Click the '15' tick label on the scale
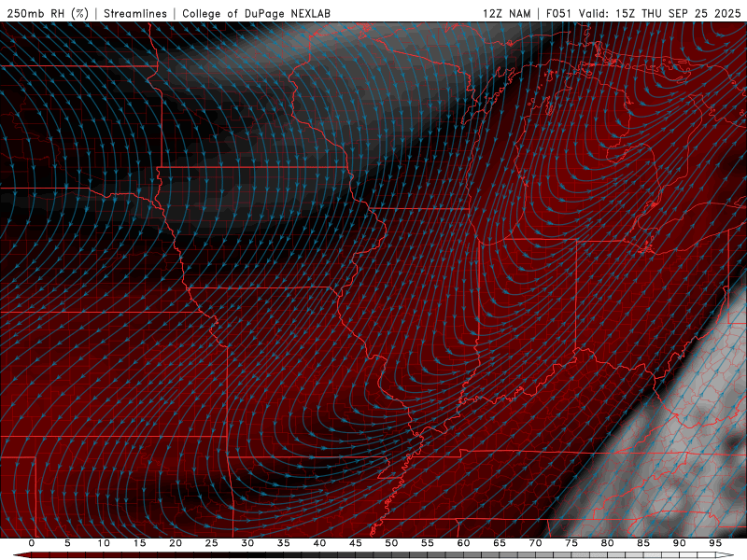747x560 pixels. click(x=139, y=543)
